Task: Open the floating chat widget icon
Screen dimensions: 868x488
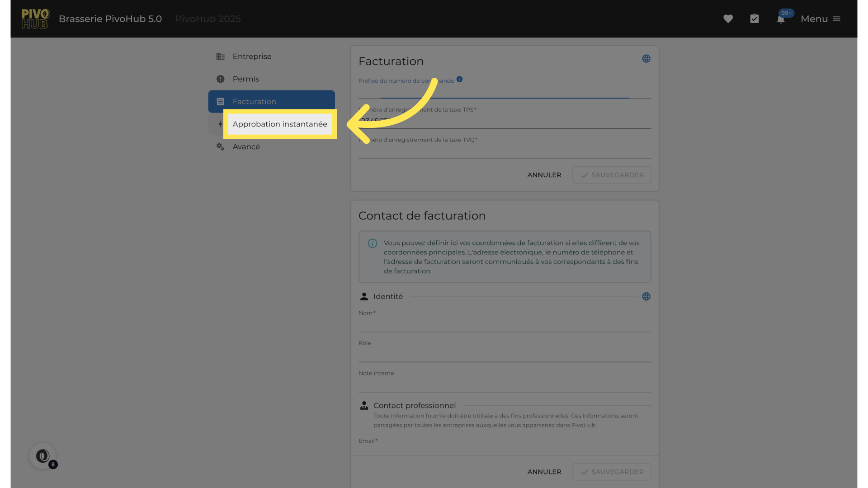Action: tap(43, 456)
